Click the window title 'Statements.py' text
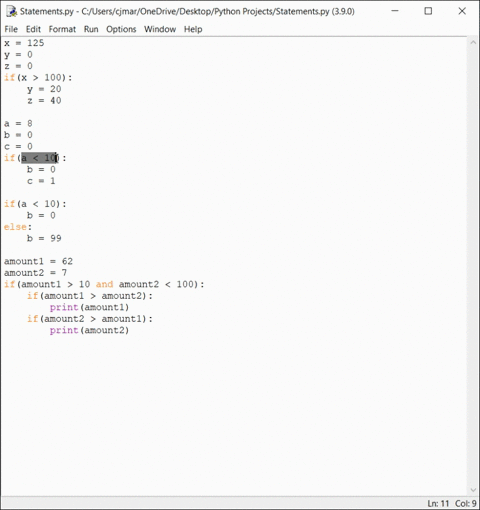 (47, 11)
